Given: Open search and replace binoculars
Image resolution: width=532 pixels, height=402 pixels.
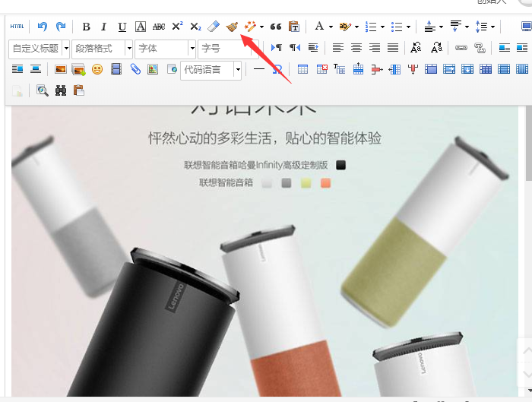Looking at the screenshot, I should tap(61, 90).
